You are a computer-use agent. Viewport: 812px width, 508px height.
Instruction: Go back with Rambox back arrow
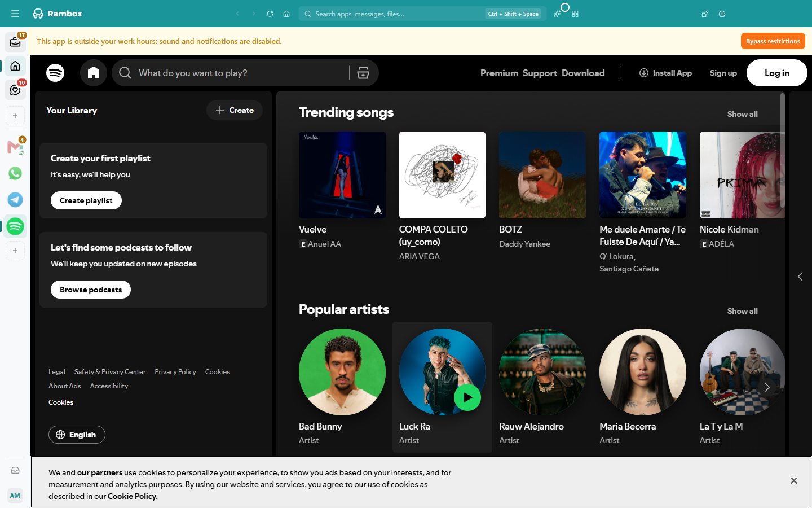pyautogui.click(x=237, y=14)
